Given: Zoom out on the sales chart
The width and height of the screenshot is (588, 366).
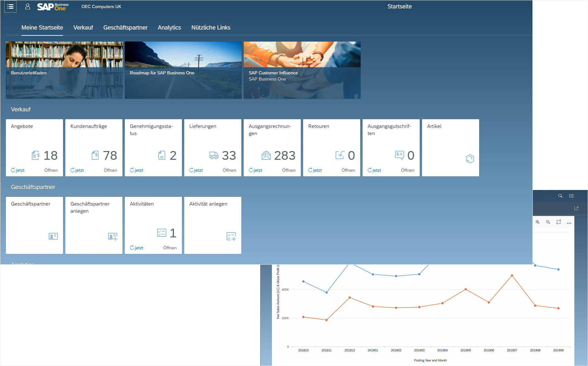Looking at the screenshot, I should tap(548, 222).
